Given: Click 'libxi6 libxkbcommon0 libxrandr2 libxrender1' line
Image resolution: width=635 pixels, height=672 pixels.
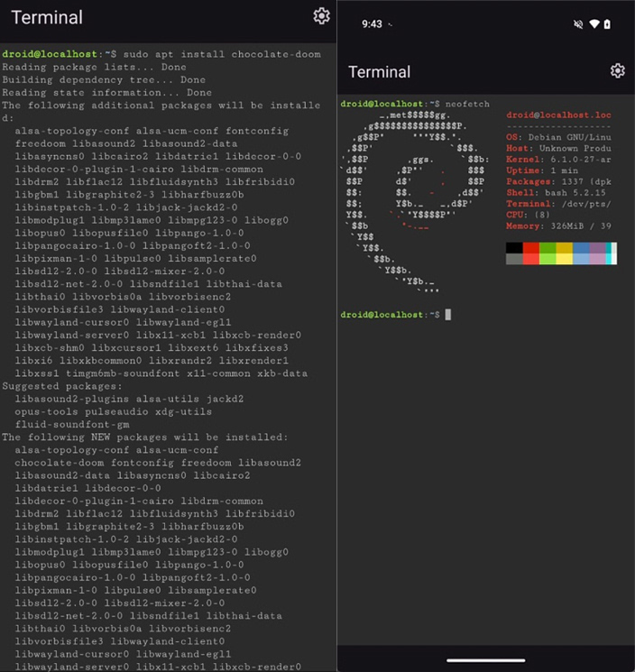Looking at the screenshot, I should [x=152, y=361].
